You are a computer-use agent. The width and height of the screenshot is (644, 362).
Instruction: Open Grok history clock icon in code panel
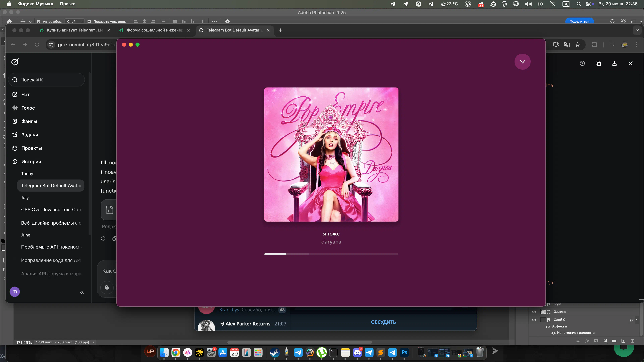tap(582, 64)
